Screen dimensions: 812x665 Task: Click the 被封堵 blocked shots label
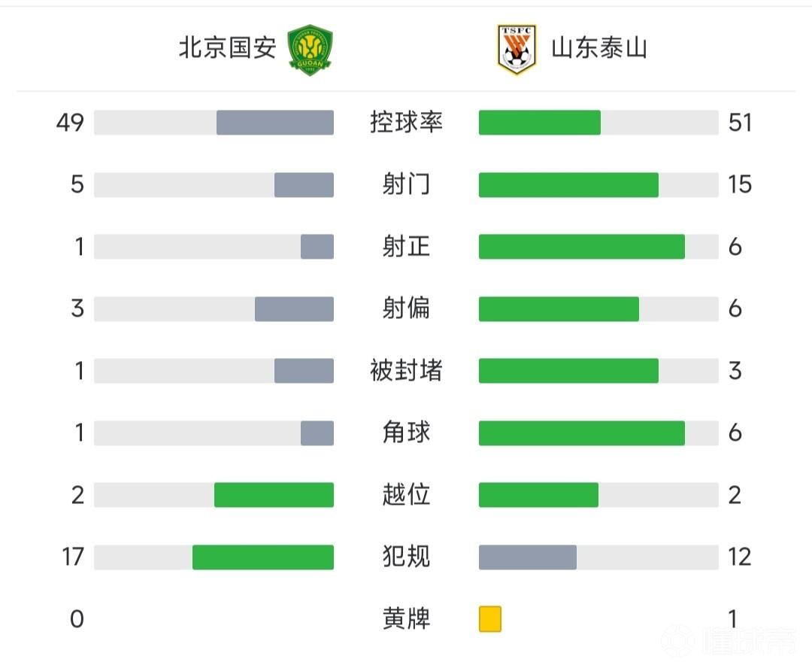click(x=406, y=371)
